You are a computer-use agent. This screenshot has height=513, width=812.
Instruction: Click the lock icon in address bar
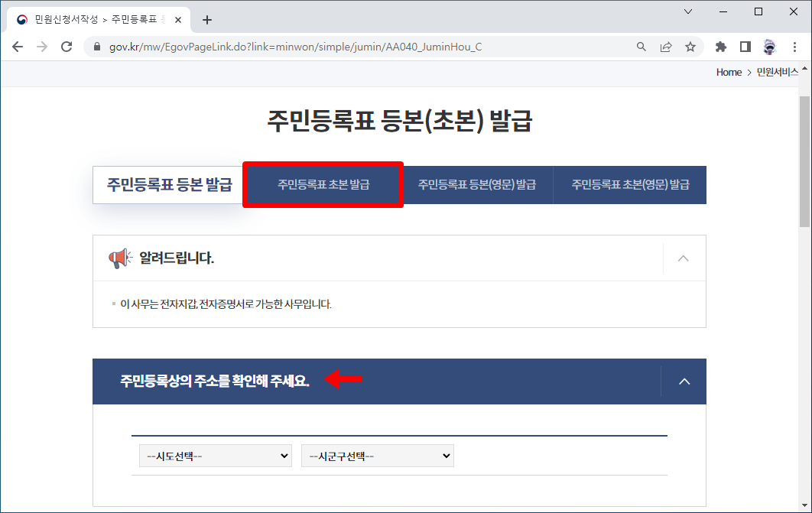(x=97, y=47)
